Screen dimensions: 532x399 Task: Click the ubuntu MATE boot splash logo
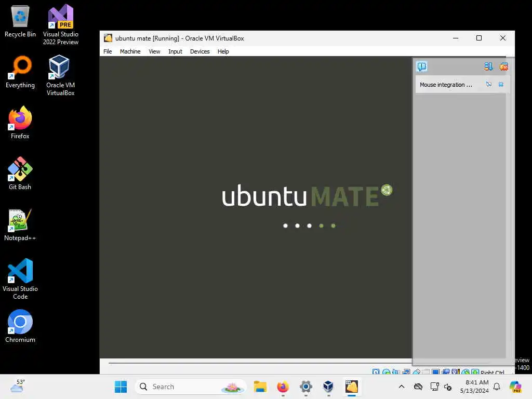[x=307, y=196]
